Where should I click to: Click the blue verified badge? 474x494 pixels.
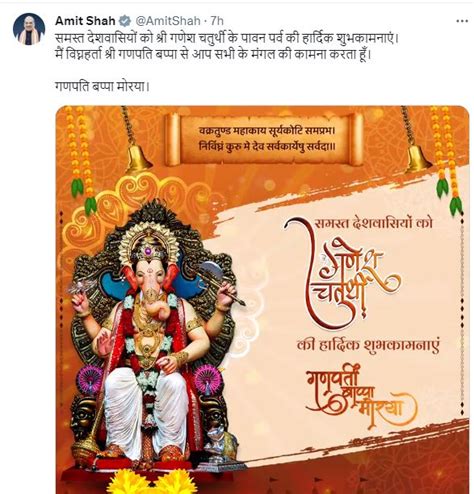click(x=125, y=21)
